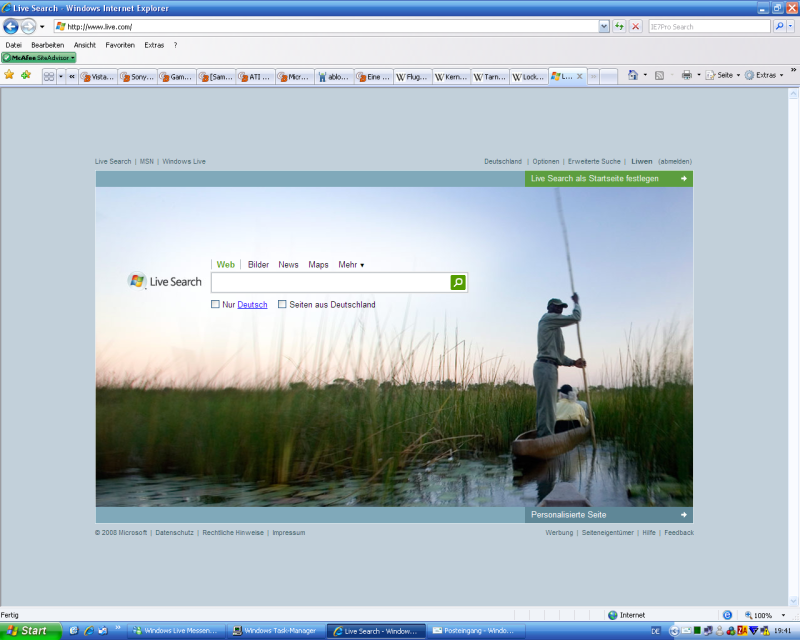Expand the Mehr dropdown menu

coord(351,264)
